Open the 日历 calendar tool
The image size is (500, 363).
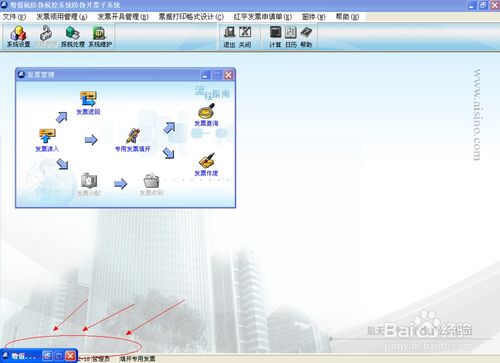coord(291,37)
